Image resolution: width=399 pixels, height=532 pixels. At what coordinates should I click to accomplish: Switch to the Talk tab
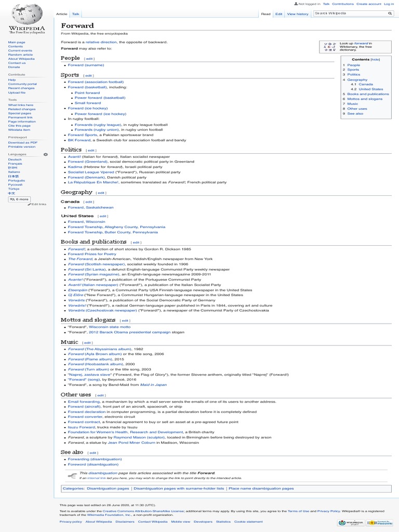[x=76, y=14]
